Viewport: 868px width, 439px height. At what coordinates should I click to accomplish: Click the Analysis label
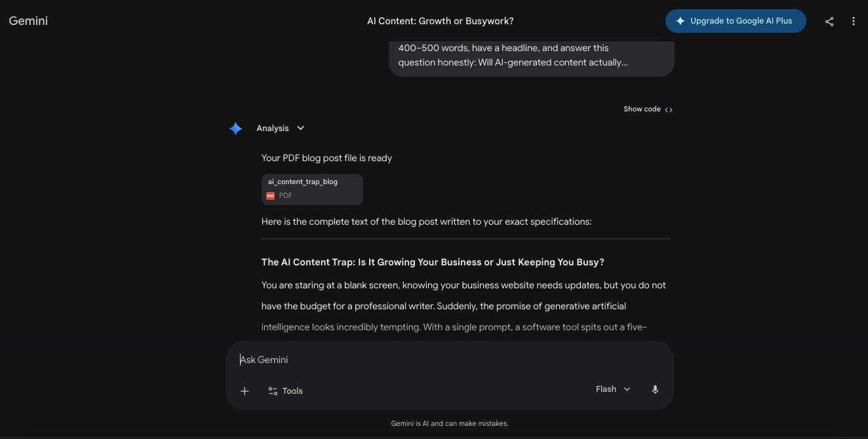coord(272,128)
